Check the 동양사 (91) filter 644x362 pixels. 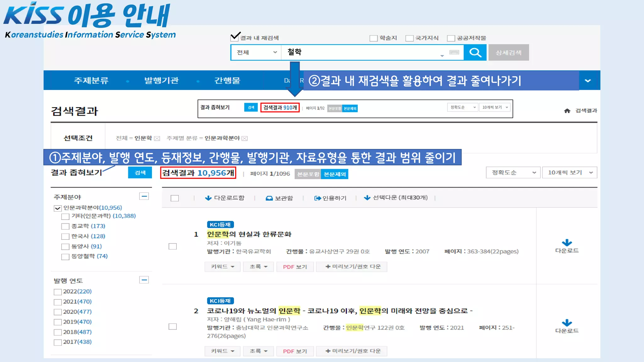[x=65, y=247]
